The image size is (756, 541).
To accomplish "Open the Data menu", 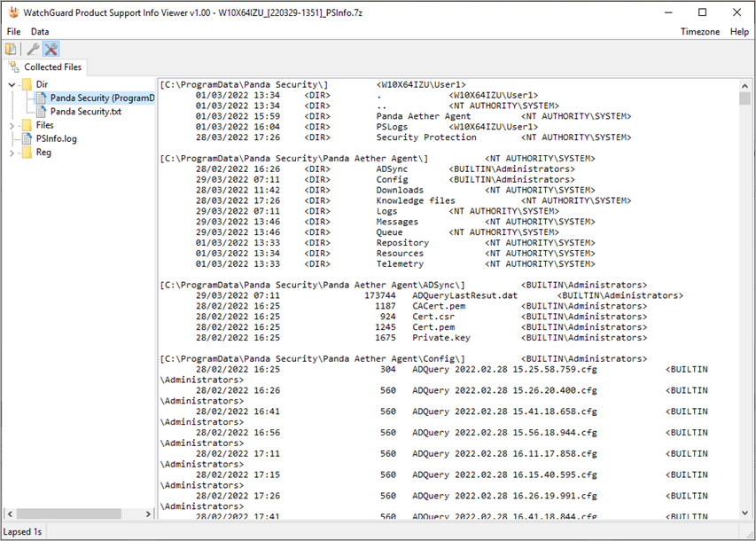I will (40, 31).
